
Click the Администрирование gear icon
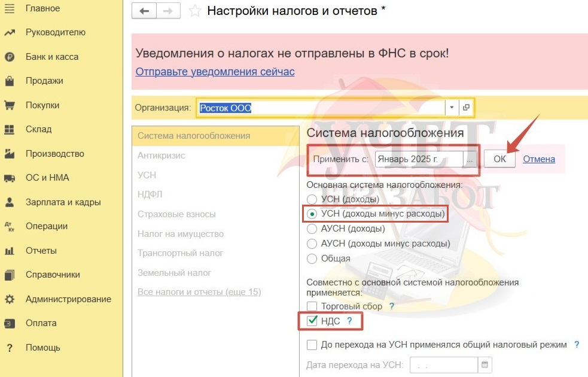(10, 299)
